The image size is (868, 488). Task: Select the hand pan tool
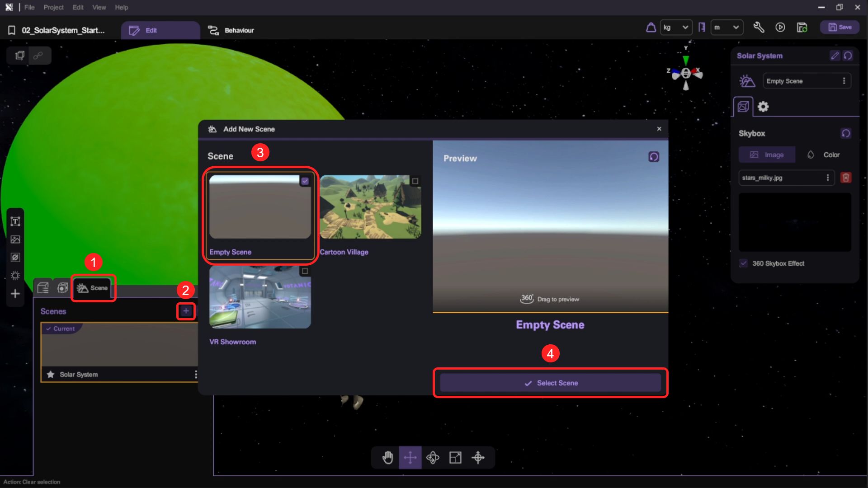(387, 458)
